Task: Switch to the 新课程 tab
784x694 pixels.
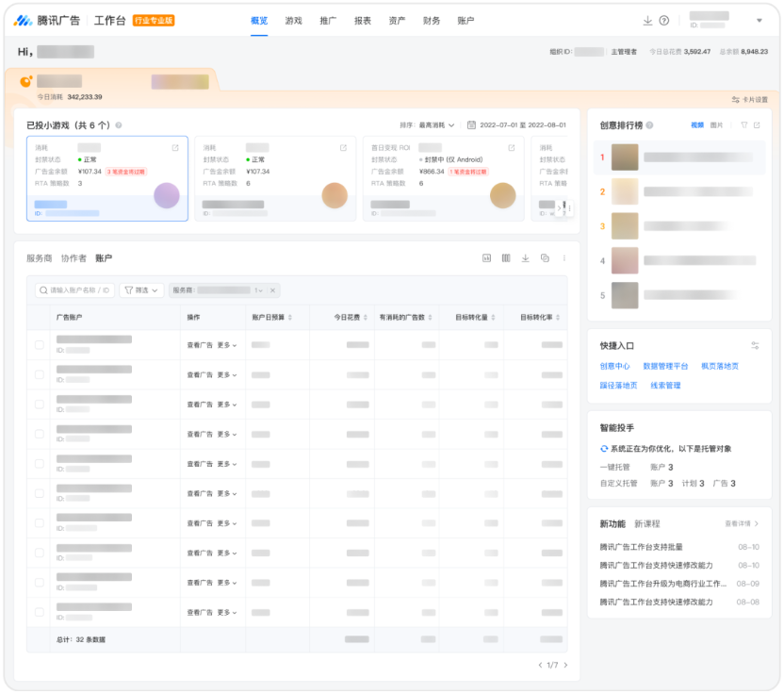Action: [647, 524]
